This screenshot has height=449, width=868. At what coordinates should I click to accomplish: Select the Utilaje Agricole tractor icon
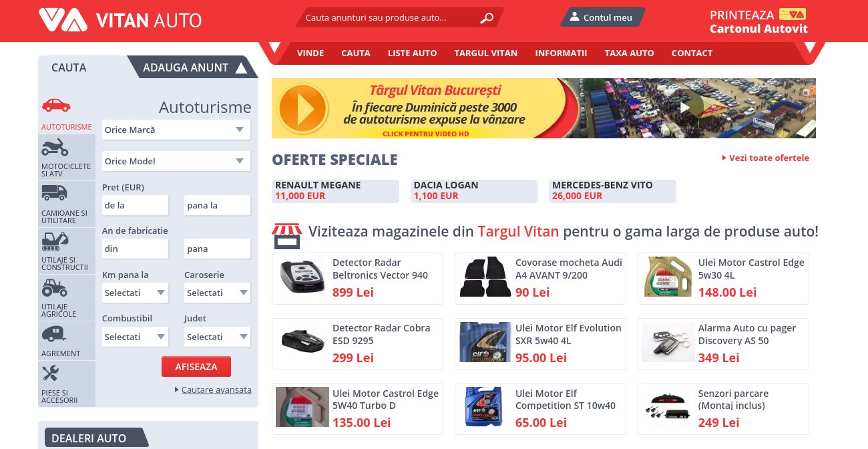(x=54, y=287)
